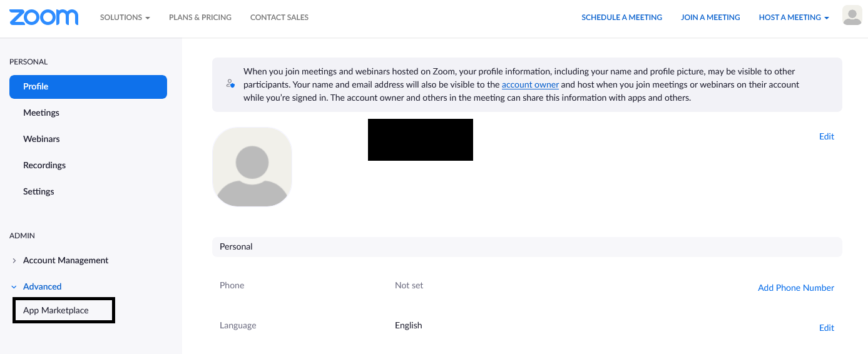Viewport: 868px width, 354px height.
Task: Open Plans & Pricing page
Action: click(x=200, y=18)
